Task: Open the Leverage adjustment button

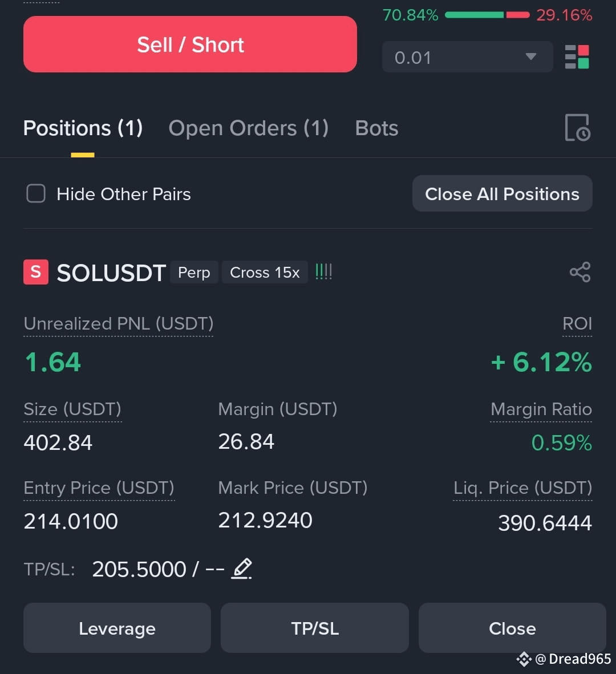Action: coord(117,628)
